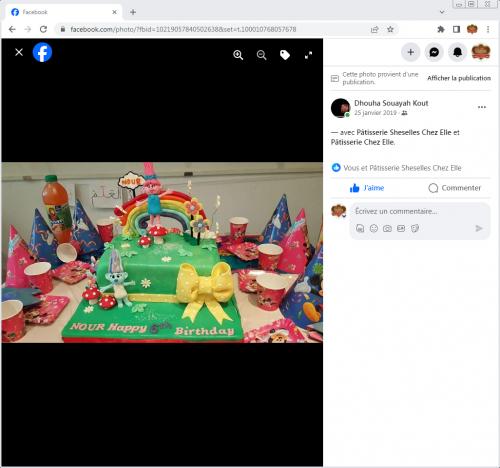Open the create plus menu
The image size is (500, 468).
click(411, 52)
